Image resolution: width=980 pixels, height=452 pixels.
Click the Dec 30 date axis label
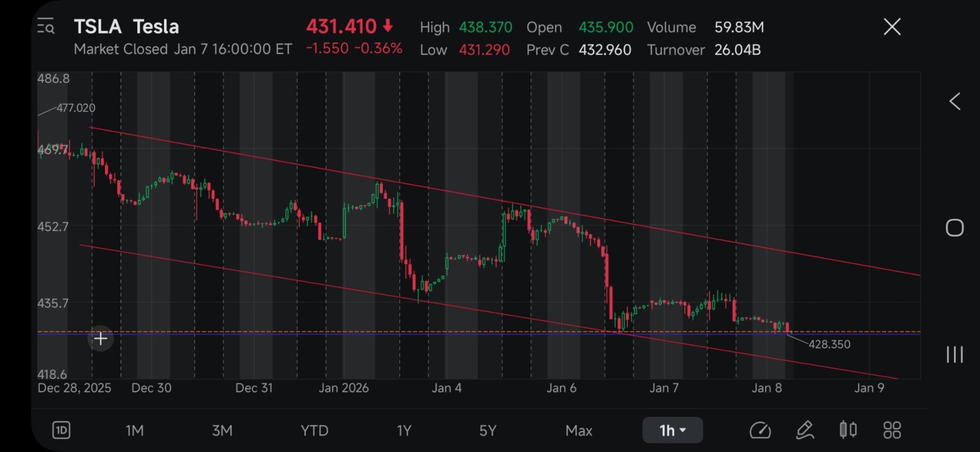[x=151, y=388]
